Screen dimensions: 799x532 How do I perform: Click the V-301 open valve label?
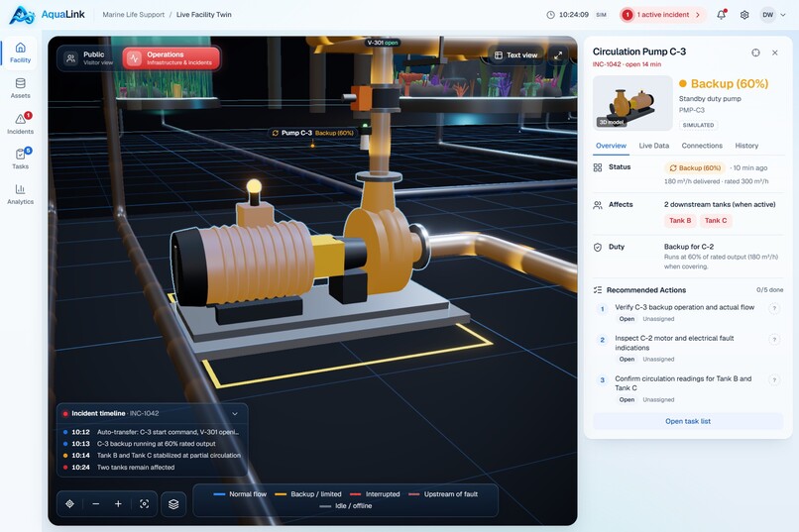tap(383, 43)
